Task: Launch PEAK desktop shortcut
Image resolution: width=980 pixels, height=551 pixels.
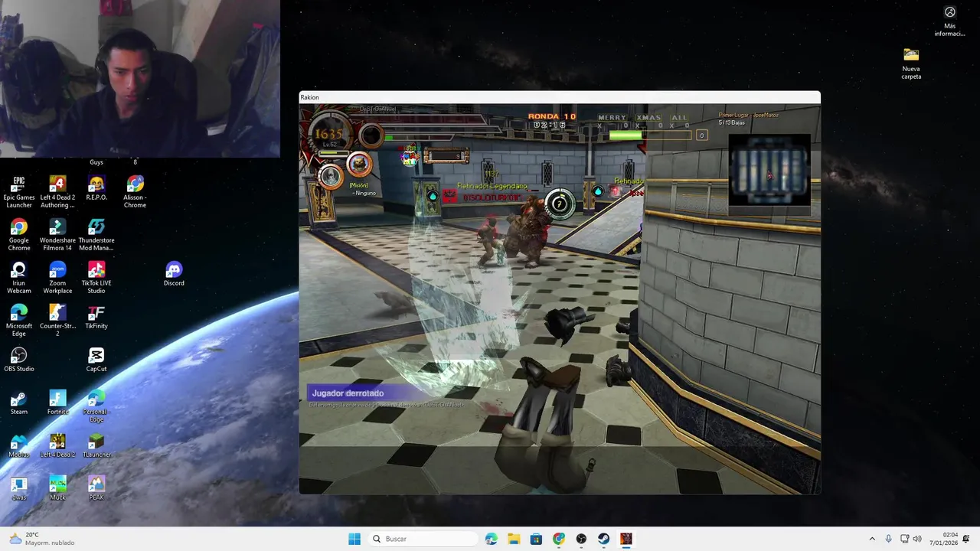Action: point(96,488)
